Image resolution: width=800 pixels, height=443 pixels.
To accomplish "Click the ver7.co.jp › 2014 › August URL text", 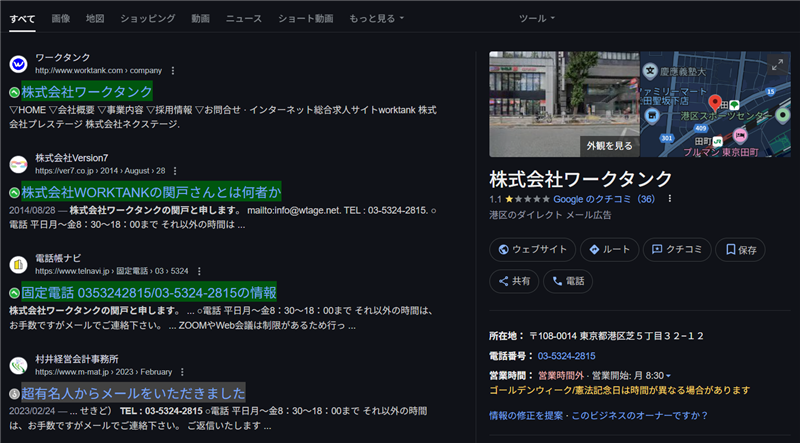I will (x=100, y=170).
